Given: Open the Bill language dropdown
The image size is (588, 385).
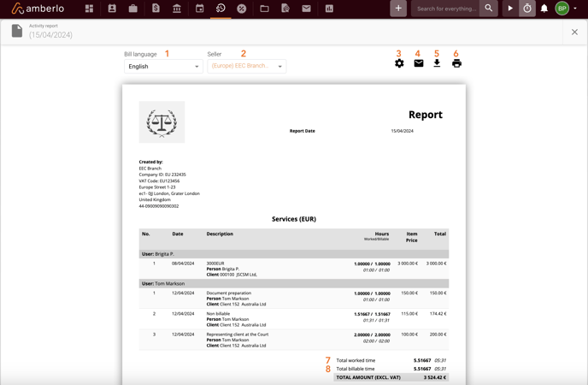Looking at the screenshot, I should click(x=163, y=67).
